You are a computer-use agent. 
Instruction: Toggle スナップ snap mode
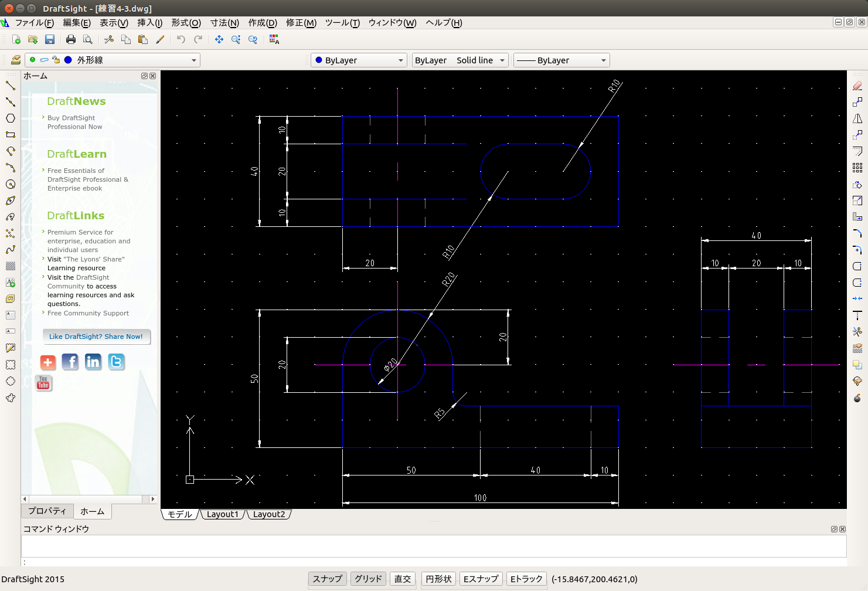coord(328,579)
